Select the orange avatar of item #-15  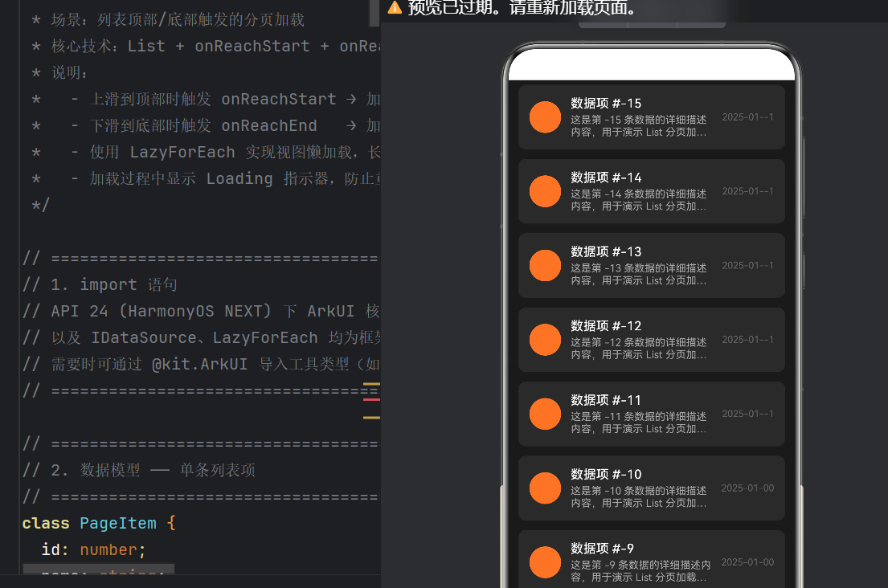click(x=545, y=117)
